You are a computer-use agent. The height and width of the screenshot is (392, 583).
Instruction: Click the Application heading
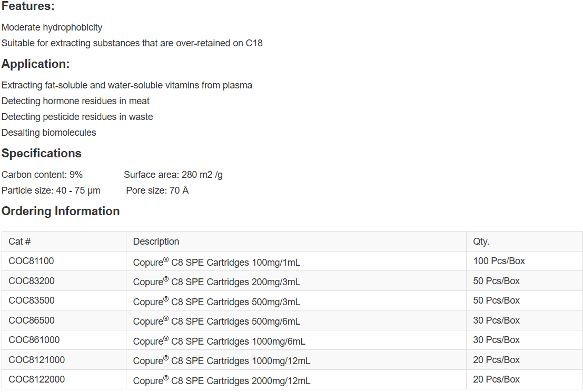click(x=35, y=64)
